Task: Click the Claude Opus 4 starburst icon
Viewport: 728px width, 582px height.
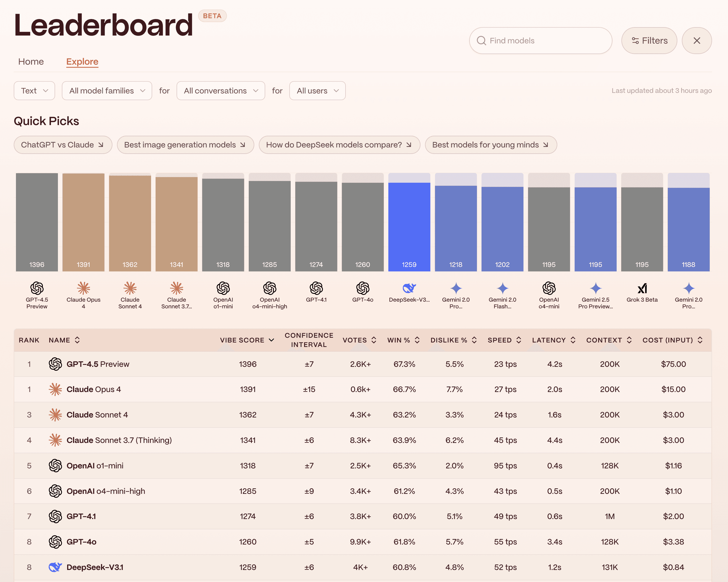Action: click(83, 289)
